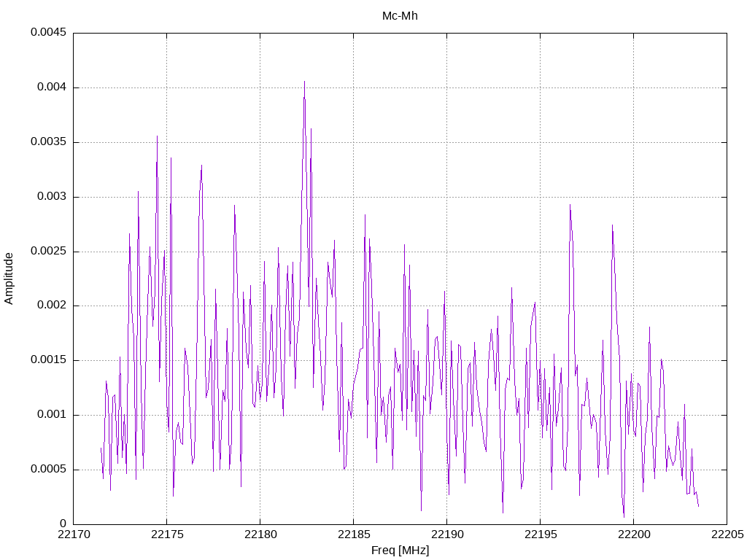The height and width of the screenshot is (560, 747).
Task: Click the x-axis tick 22205
Action: pyautogui.click(x=727, y=534)
